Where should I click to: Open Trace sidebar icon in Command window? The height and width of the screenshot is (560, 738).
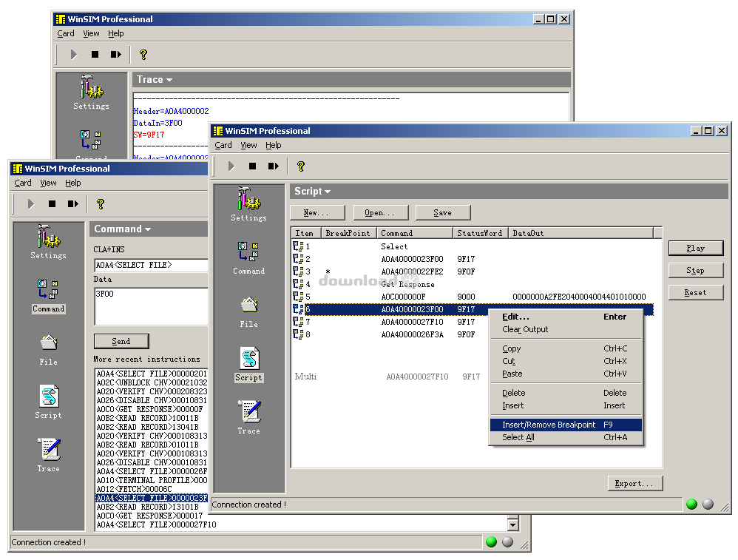49,456
